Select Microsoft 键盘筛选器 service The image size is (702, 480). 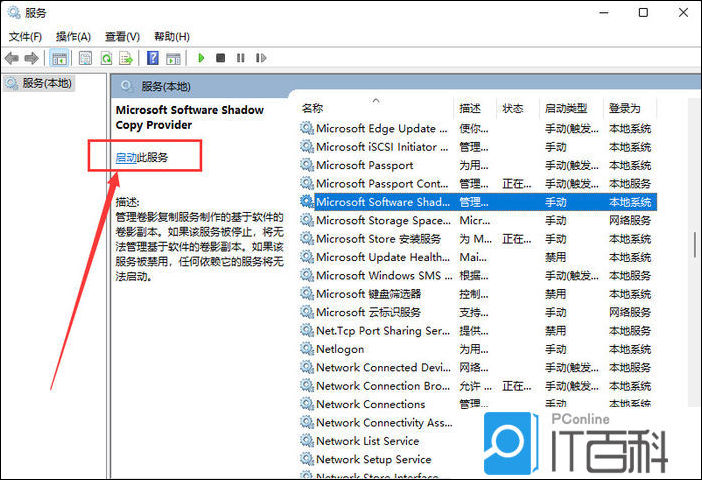(x=368, y=294)
